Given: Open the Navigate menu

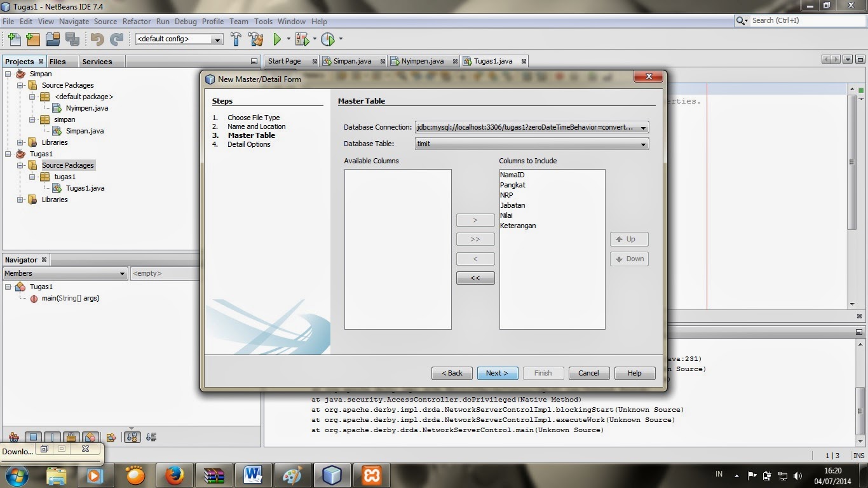Looking at the screenshot, I should point(74,21).
